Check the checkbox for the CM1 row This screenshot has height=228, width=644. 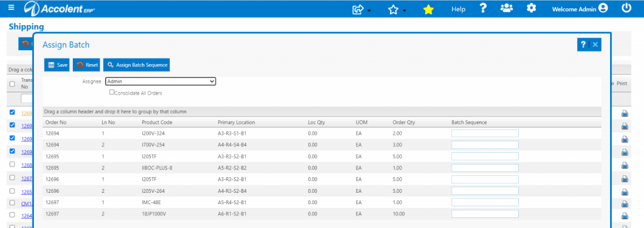(x=13, y=202)
